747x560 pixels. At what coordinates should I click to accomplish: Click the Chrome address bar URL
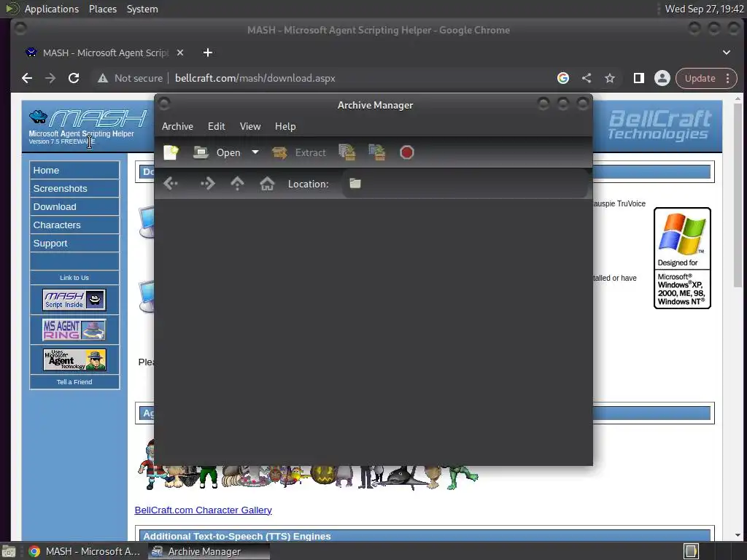coord(255,78)
